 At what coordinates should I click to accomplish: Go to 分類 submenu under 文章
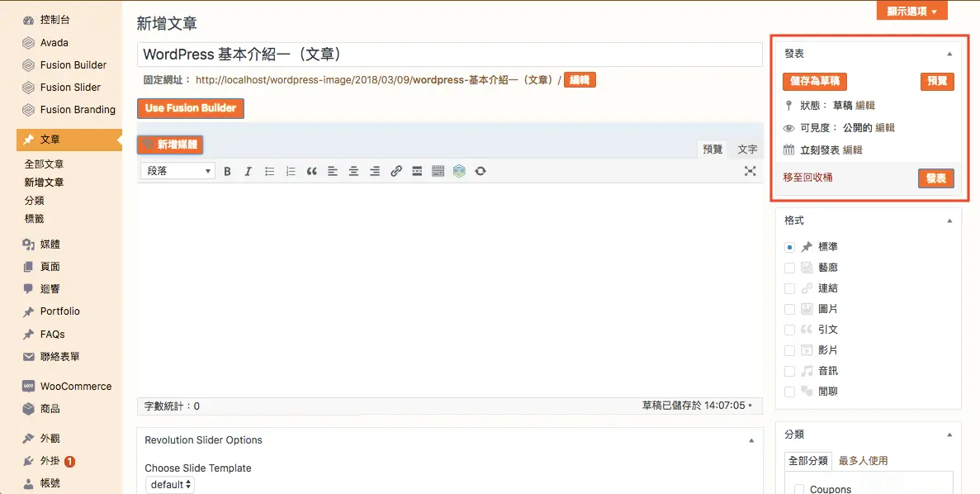[x=34, y=201]
